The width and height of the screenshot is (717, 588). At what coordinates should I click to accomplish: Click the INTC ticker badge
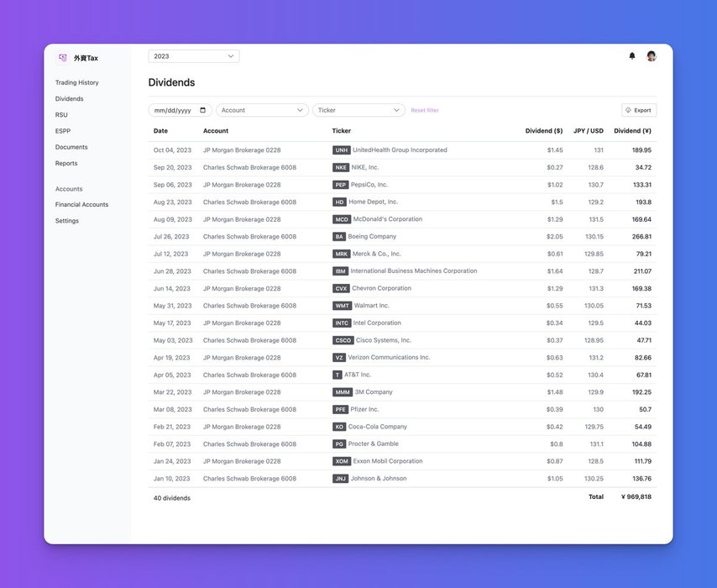[x=342, y=323]
